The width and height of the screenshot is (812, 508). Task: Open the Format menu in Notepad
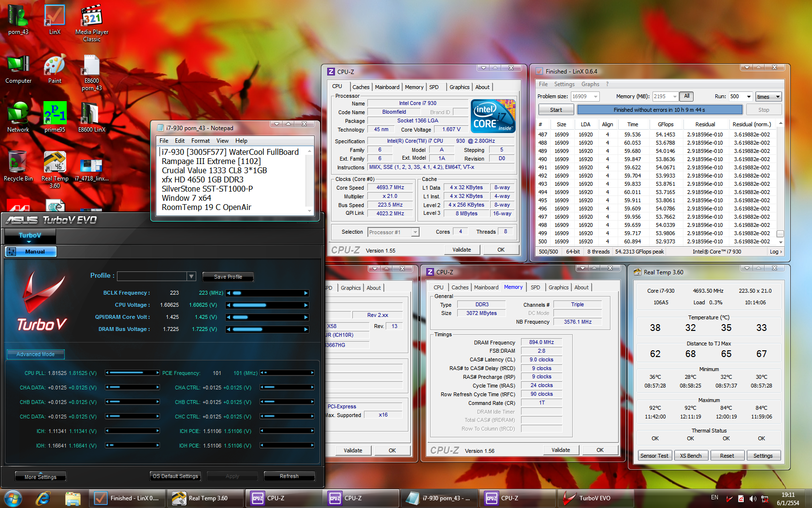click(x=200, y=141)
